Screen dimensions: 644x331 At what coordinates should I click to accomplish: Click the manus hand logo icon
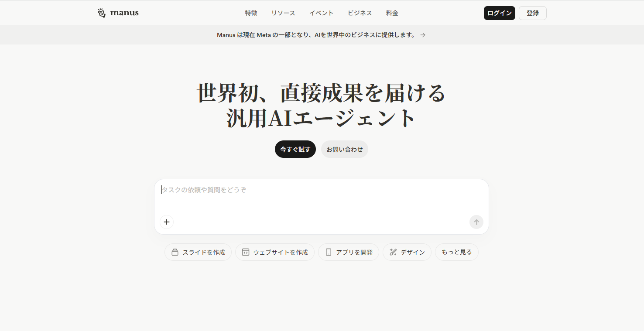(102, 13)
